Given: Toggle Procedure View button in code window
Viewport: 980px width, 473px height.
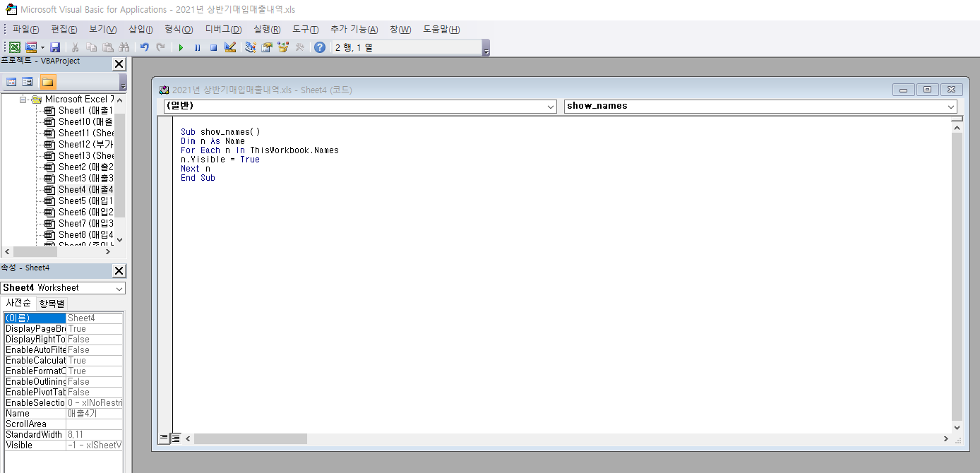Looking at the screenshot, I should (164, 438).
